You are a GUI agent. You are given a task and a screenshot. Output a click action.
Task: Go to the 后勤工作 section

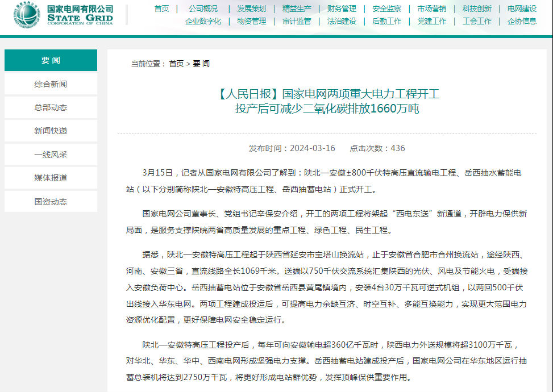386,21
